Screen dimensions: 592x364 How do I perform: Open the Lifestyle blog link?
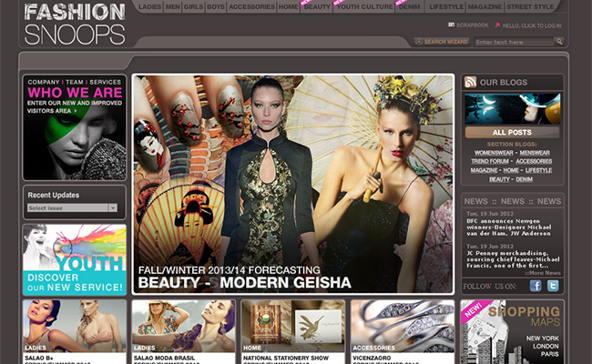tap(538, 170)
